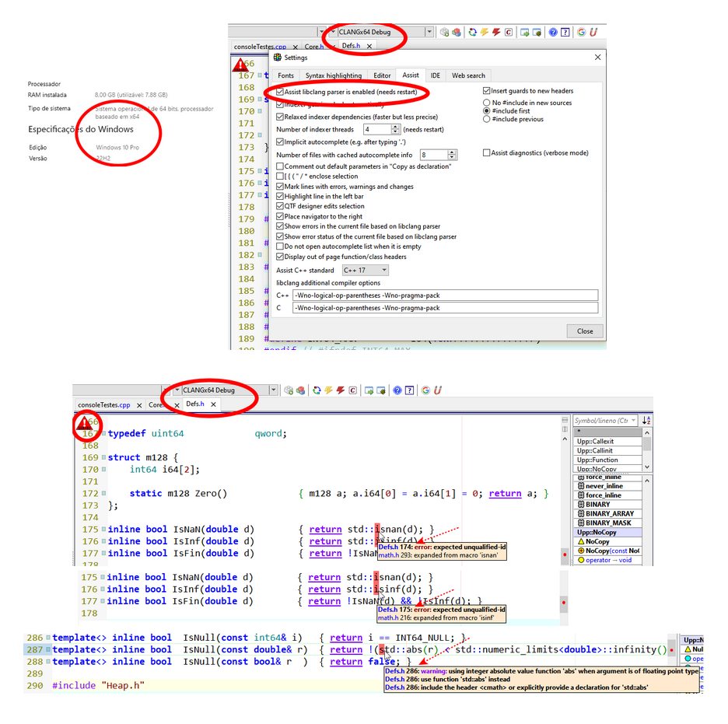Image resolution: width=728 pixels, height=724 pixels.
Task: Click the Google search icon in top toolbar
Action: [581, 33]
